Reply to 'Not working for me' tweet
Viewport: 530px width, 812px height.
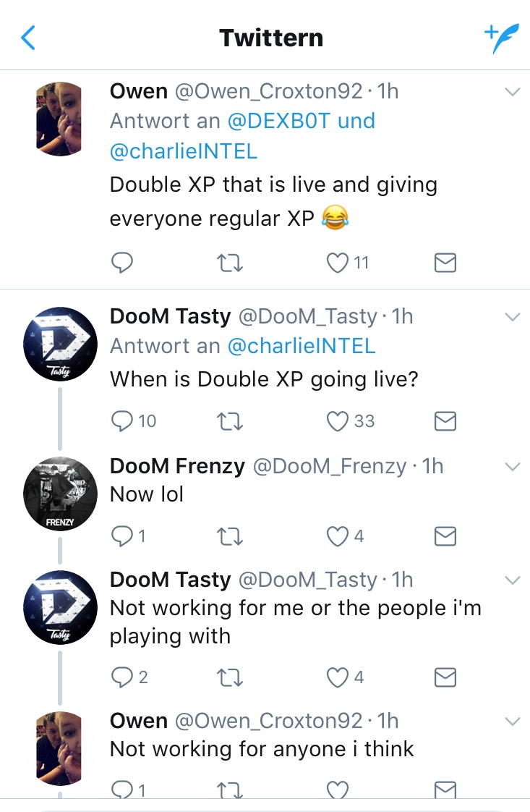(x=122, y=677)
